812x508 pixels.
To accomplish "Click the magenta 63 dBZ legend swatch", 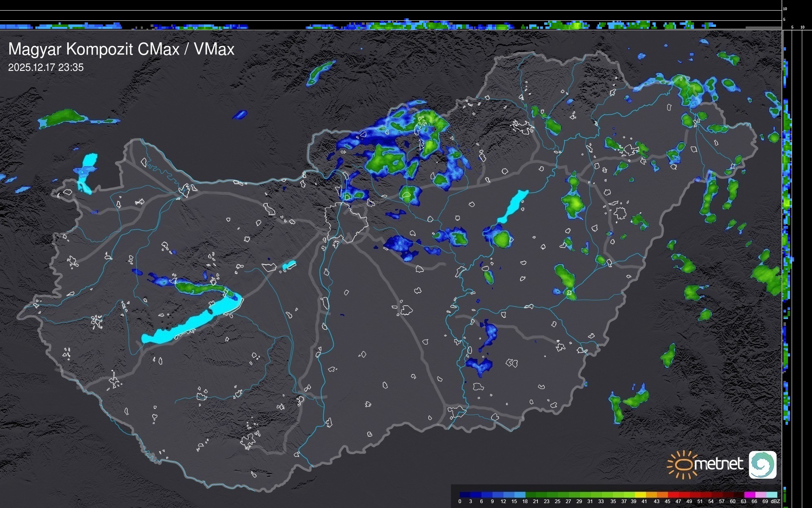I will [x=749, y=495].
